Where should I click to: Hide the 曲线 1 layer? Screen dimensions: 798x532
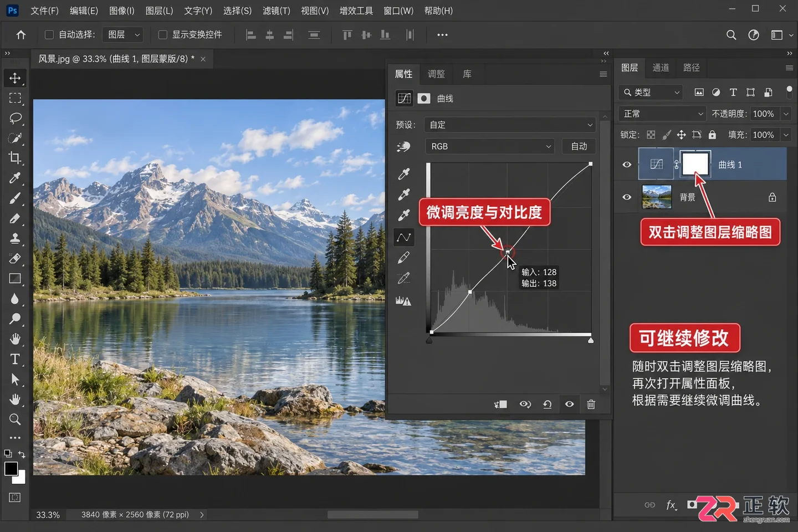pos(627,165)
